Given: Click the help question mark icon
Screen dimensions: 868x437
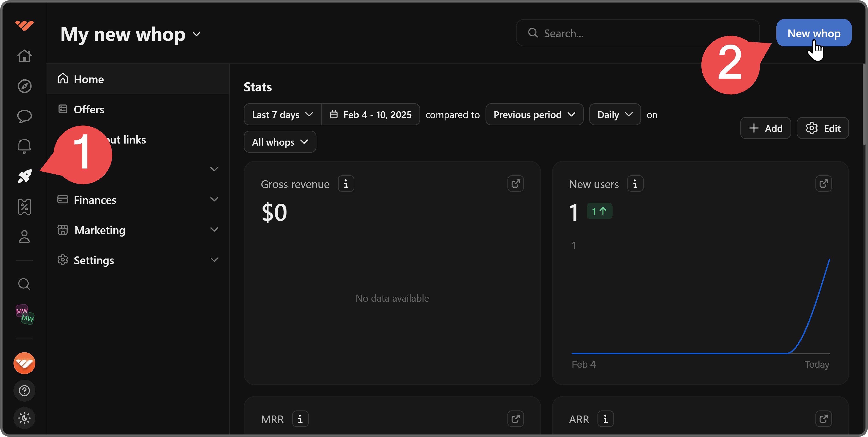Looking at the screenshot, I should [25, 390].
